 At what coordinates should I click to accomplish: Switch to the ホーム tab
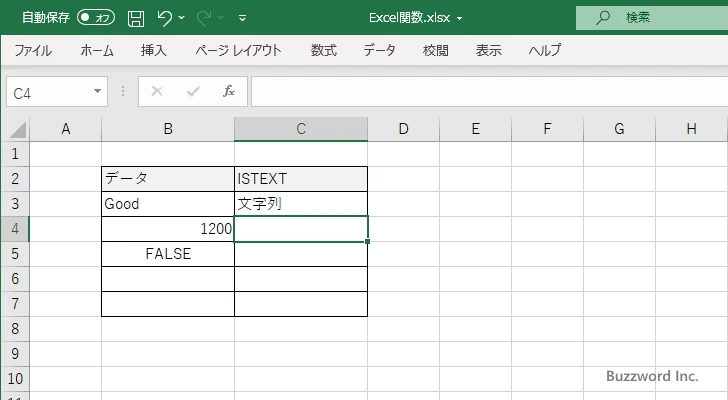97,50
